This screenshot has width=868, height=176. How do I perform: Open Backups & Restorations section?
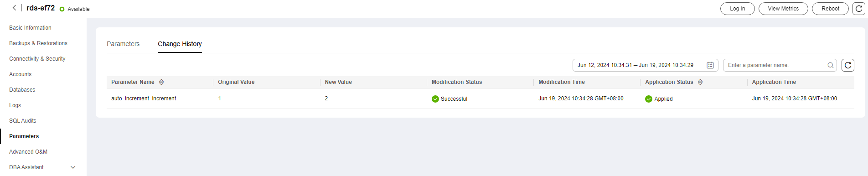38,43
